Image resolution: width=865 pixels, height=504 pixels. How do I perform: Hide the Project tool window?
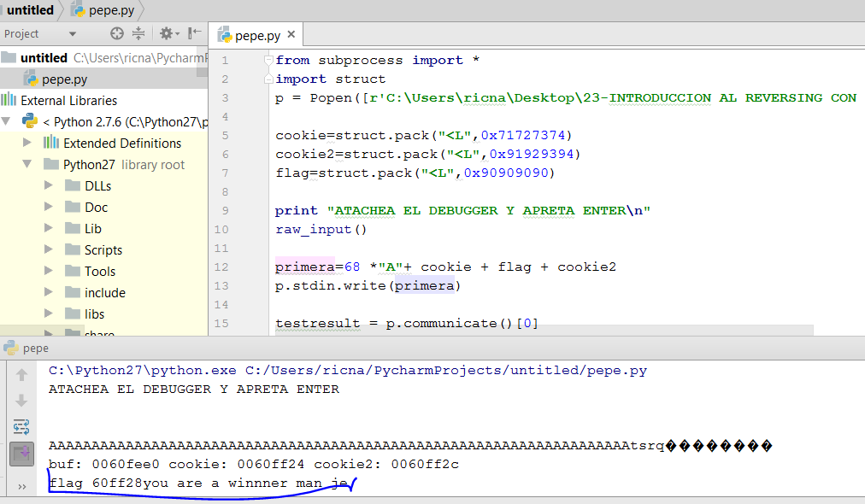pos(195,33)
